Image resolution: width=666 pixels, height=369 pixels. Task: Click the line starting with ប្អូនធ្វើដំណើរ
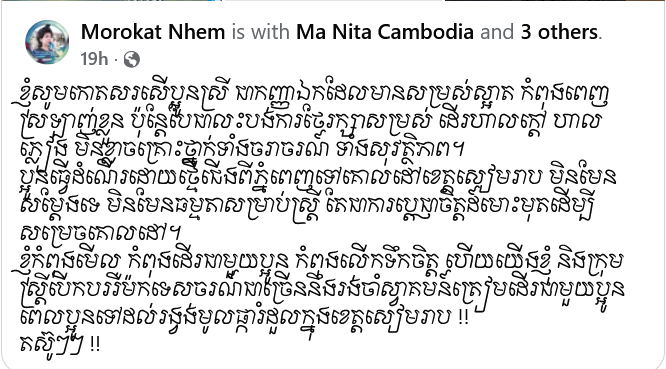(318, 178)
